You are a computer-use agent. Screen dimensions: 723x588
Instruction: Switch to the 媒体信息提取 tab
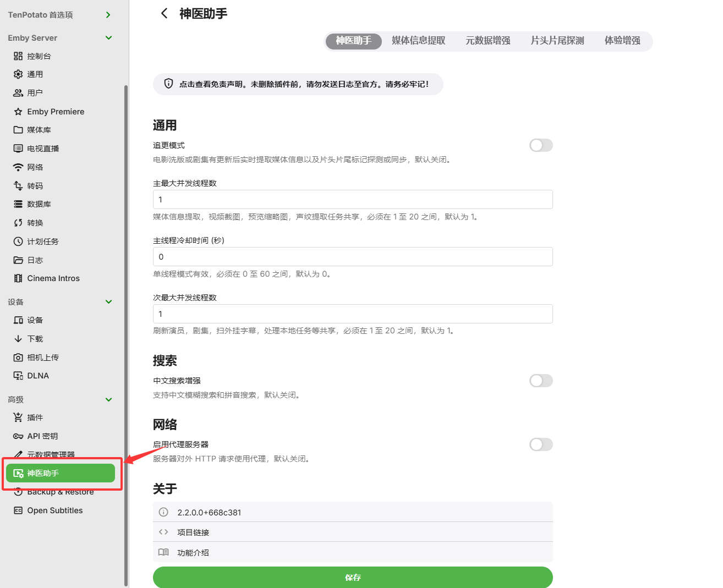pos(418,41)
